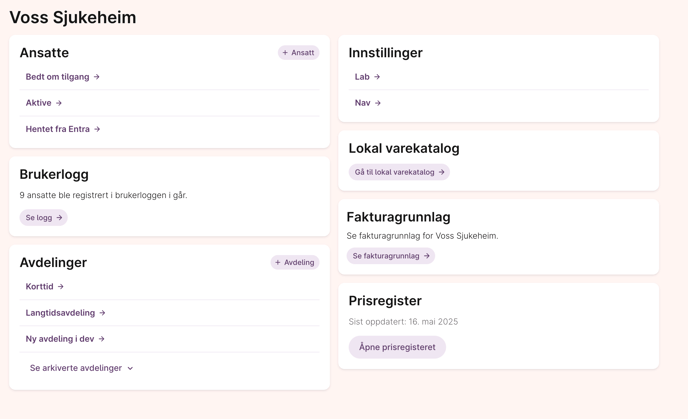Add a new employee with + Ansatt
688x419 pixels.
tap(298, 53)
